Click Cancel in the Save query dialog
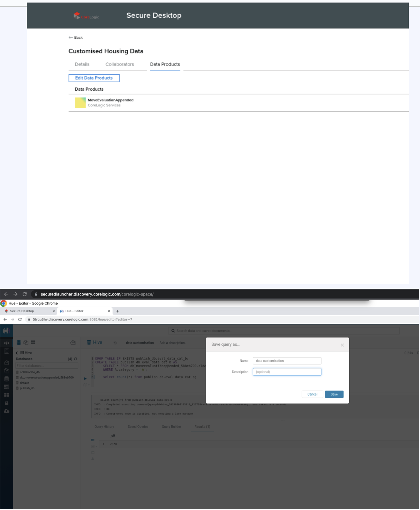The image size is (420, 510). (x=312, y=395)
